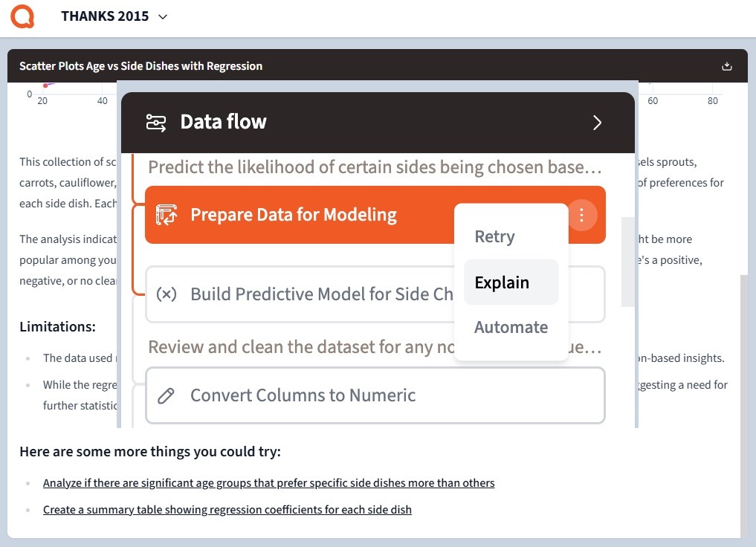Viewport: 756px width, 547px height.
Task: Click the Data flow panel scrollbar
Action: coord(628,262)
